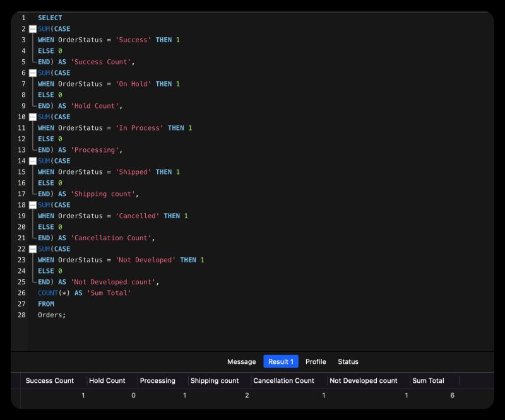Collapse the SUM(CASE block on line 10
Image resolution: width=505 pixels, height=420 pixels.
[x=33, y=117]
